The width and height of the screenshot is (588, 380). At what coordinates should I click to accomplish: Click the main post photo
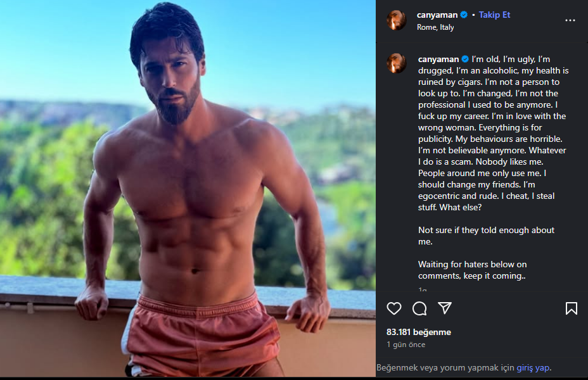188,189
